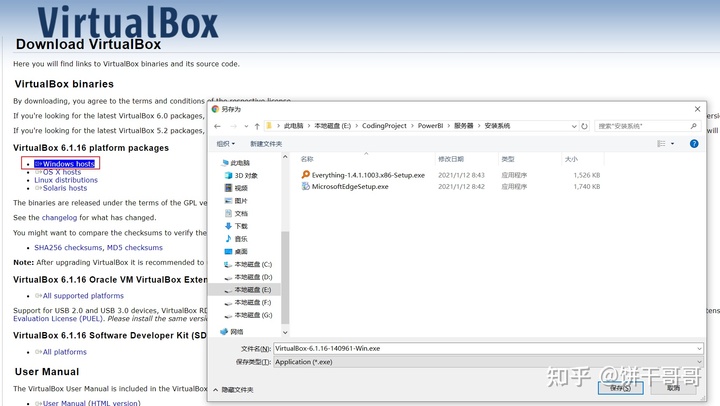Select 本地磁盘 (E:) drive
Viewport: 720px width, 406px height.
click(x=248, y=290)
